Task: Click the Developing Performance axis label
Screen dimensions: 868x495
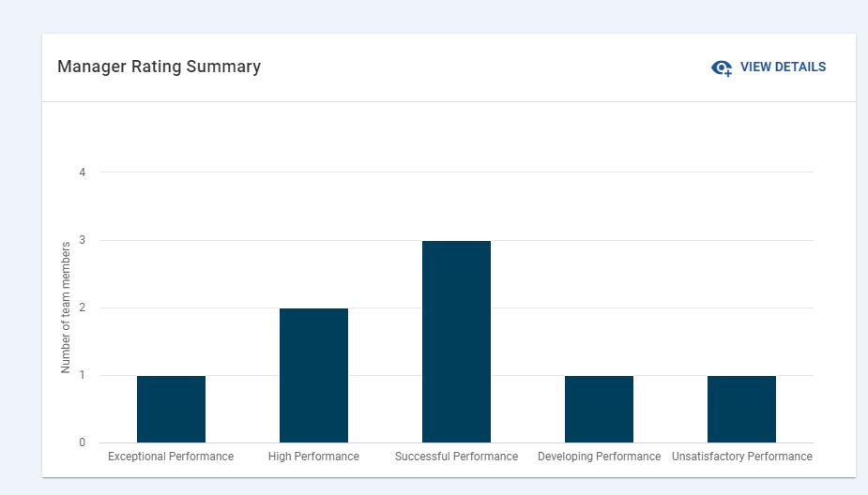Action: coord(599,457)
